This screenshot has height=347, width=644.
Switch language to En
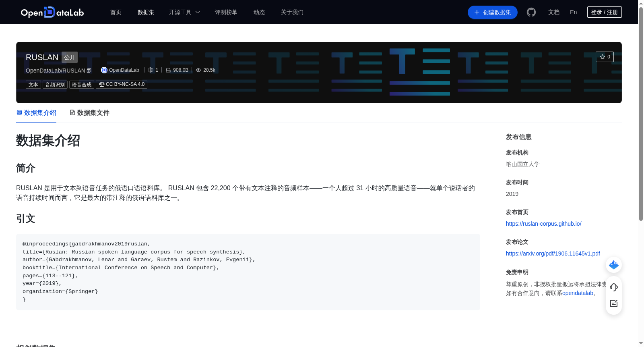(573, 12)
